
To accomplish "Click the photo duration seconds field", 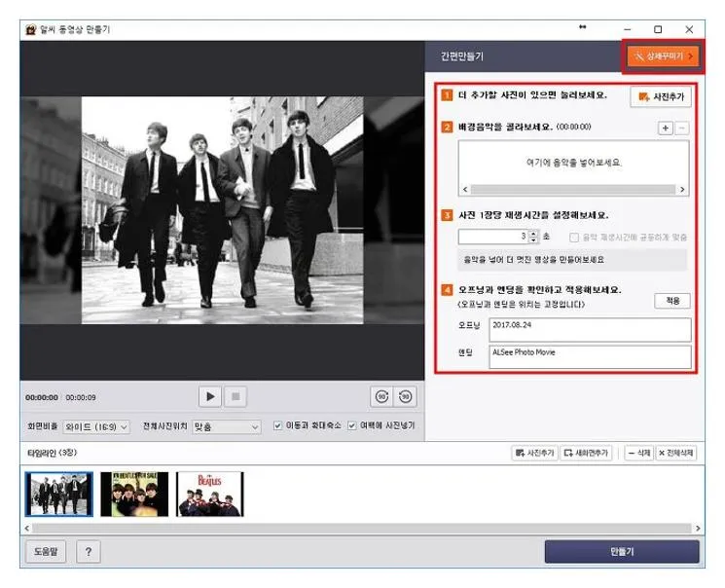I will (x=492, y=237).
